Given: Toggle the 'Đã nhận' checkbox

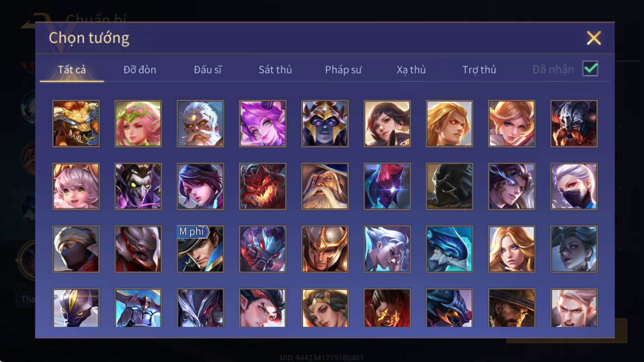Looking at the screenshot, I should (590, 69).
